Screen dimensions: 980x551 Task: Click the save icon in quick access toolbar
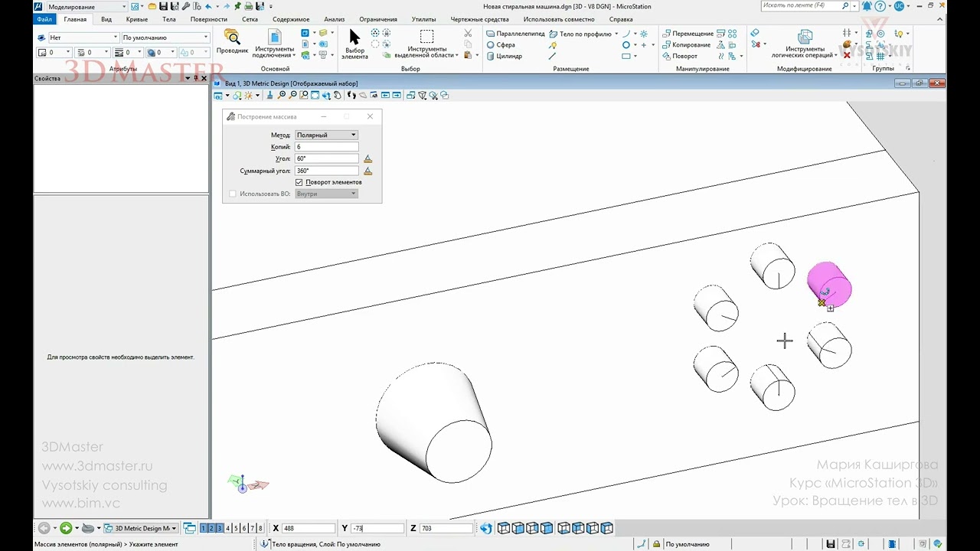(164, 6)
